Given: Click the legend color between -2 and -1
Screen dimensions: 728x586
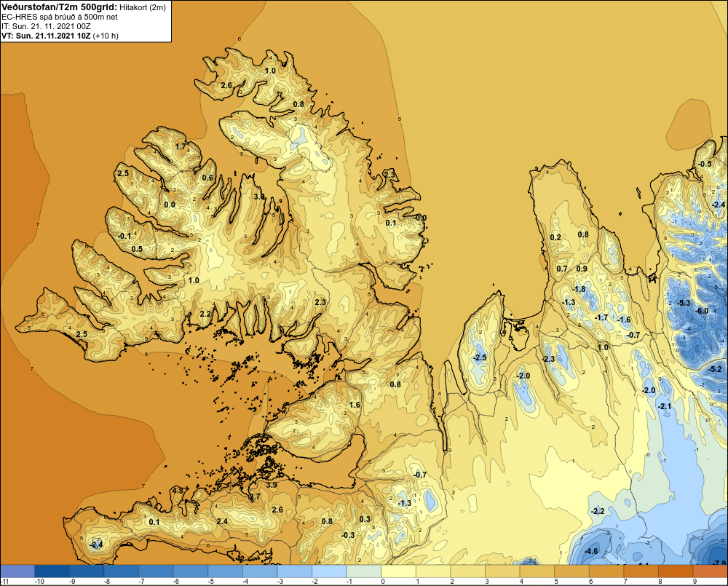Looking at the screenshot, I should click(x=329, y=571).
